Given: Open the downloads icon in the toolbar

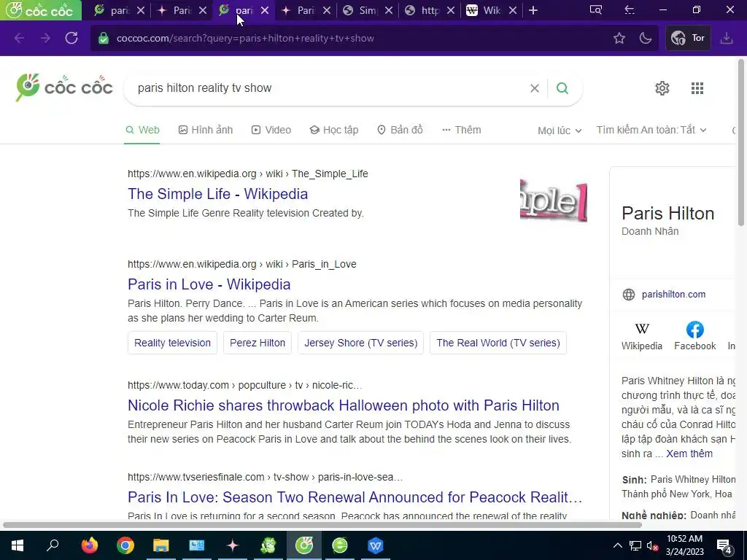Looking at the screenshot, I should coord(726,38).
